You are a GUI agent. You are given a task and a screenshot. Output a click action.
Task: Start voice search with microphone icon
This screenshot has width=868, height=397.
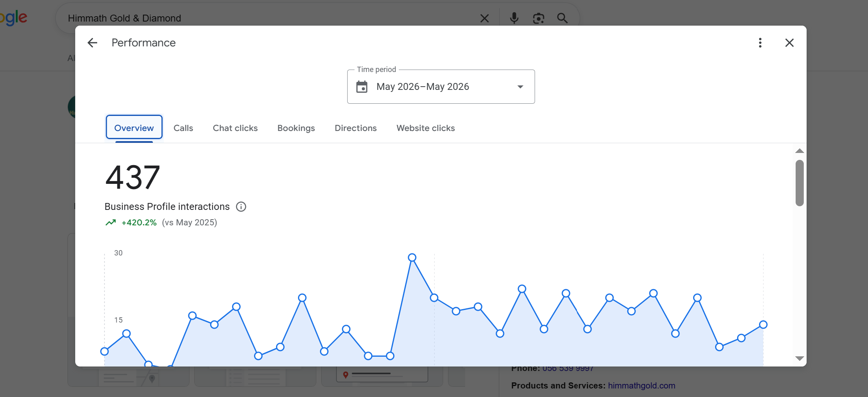click(514, 18)
